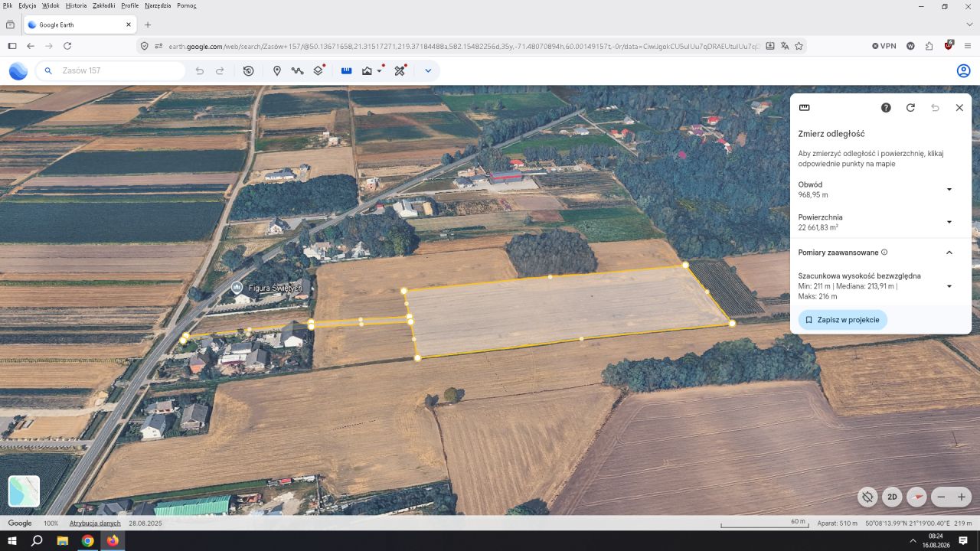Click the imagery date 28.08.2025
This screenshot has width=980, height=551.
(x=145, y=523)
